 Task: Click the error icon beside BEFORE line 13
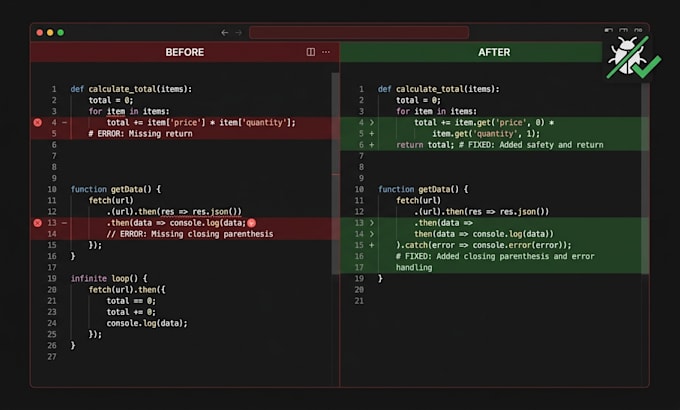(x=38, y=223)
